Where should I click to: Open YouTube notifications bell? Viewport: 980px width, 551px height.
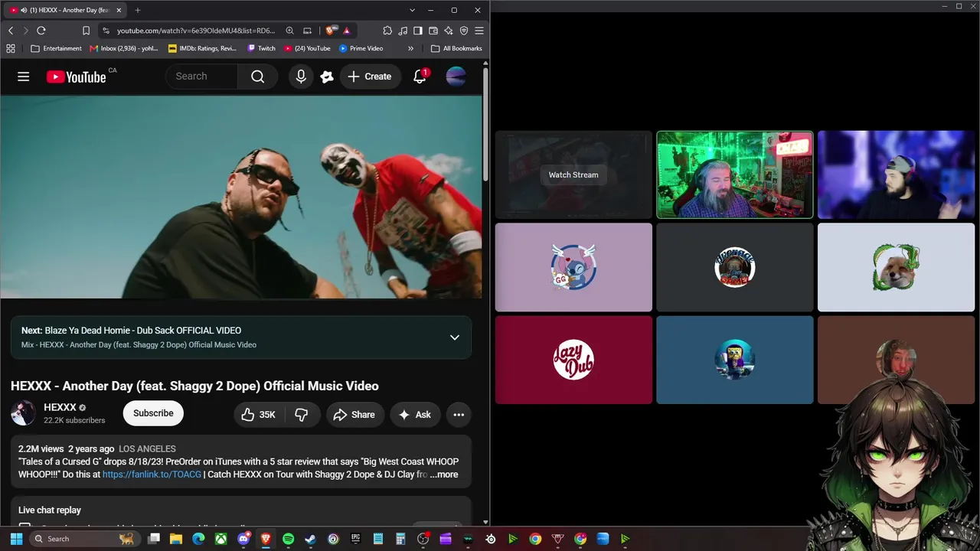coord(420,77)
